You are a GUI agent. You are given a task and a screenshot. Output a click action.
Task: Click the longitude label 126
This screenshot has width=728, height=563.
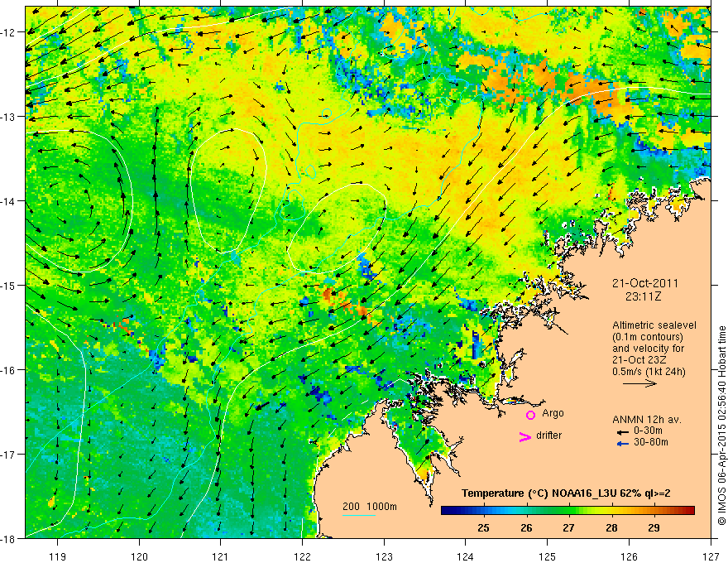coord(629,556)
